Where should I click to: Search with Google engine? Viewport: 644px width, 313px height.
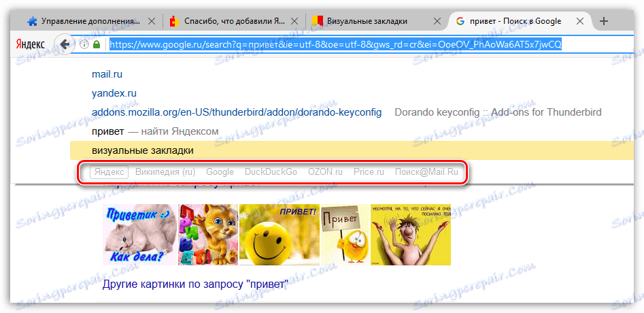click(220, 172)
